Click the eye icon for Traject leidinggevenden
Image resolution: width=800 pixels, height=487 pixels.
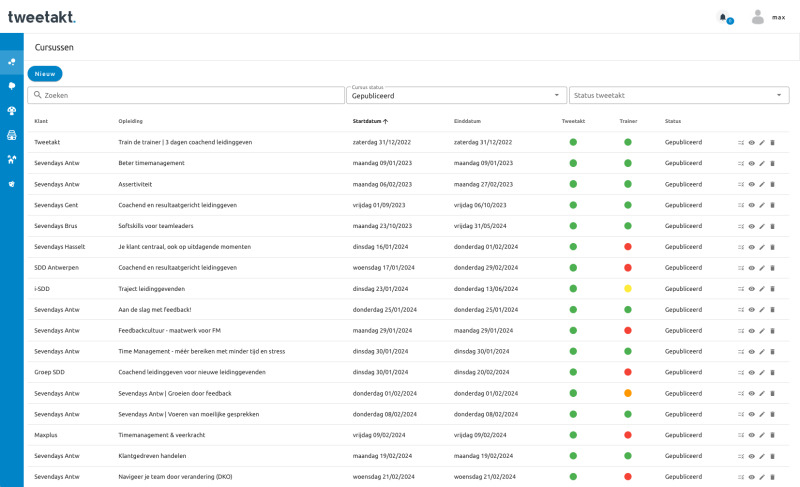[752, 288]
